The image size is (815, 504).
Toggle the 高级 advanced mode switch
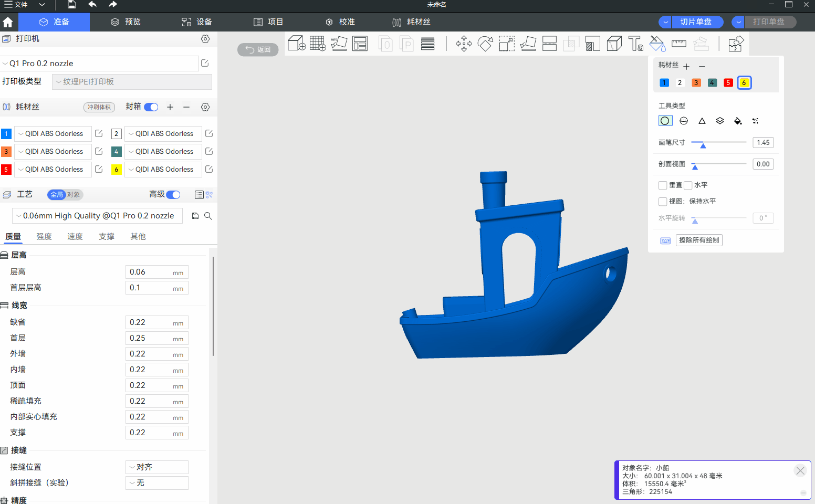pyautogui.click(x=173, y=195)
